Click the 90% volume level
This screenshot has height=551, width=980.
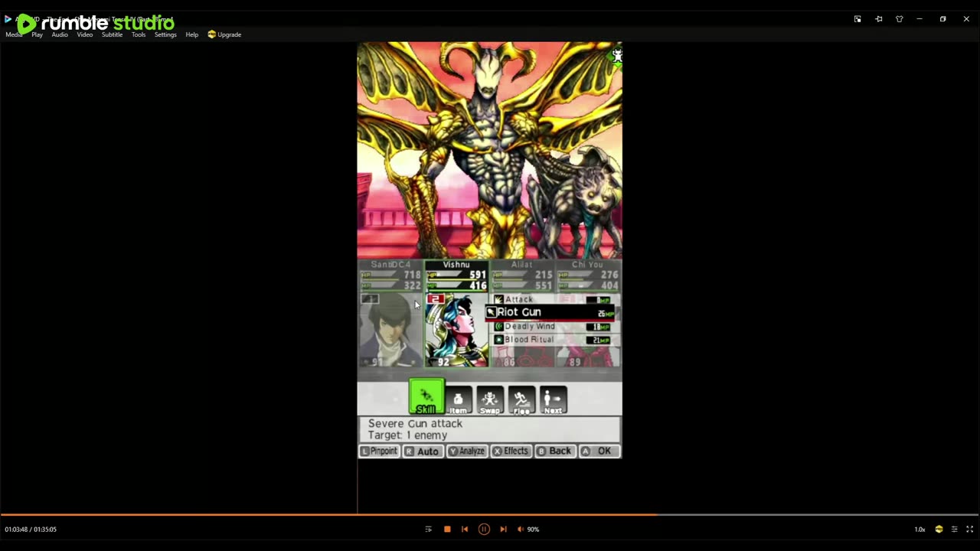pyautogui.click(x=533, y=530)
